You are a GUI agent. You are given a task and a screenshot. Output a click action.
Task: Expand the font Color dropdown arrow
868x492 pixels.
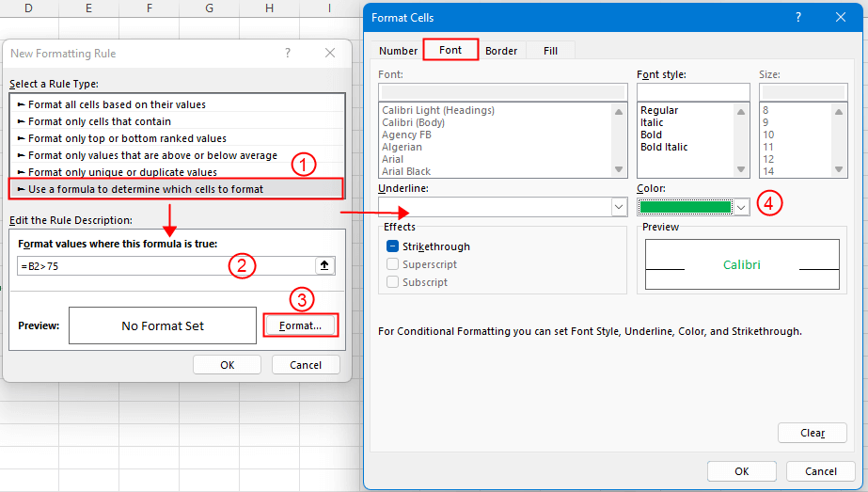coord(741,207)
